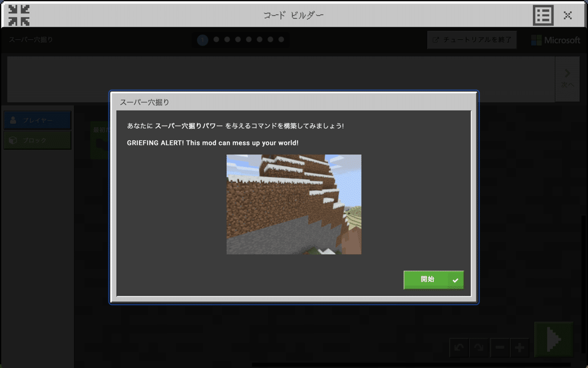The width and height of the screenshot is (588, 368).
Task: Click チュートリアルを終了 to exit the tutorial
Action: [x=471, y=40]
